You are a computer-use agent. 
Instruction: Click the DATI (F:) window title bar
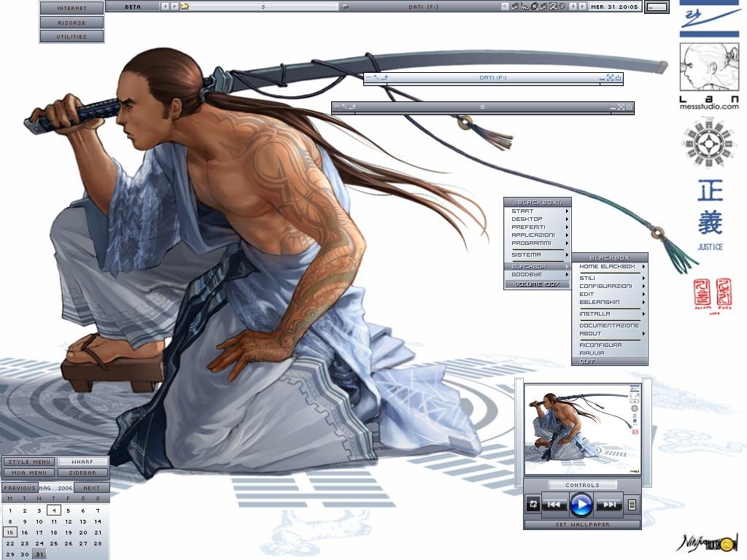click(493, 77)
